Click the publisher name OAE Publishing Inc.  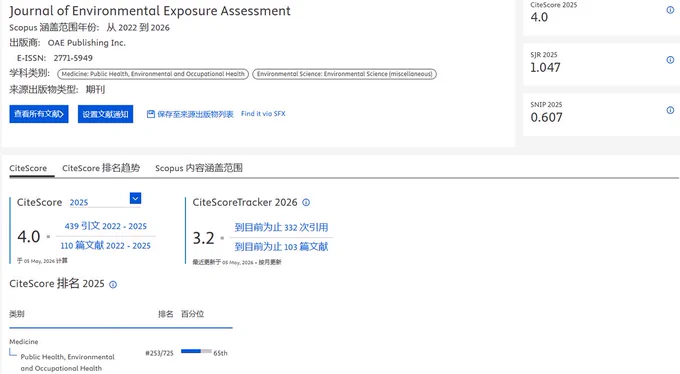(87, 43)
